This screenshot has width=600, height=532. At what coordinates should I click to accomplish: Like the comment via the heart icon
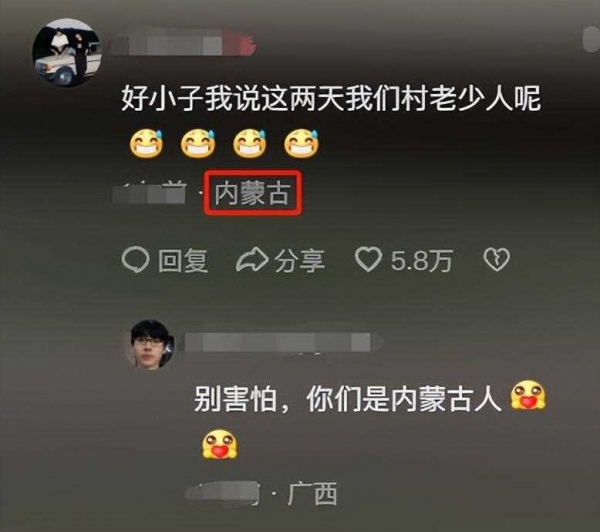coord(368,259)
